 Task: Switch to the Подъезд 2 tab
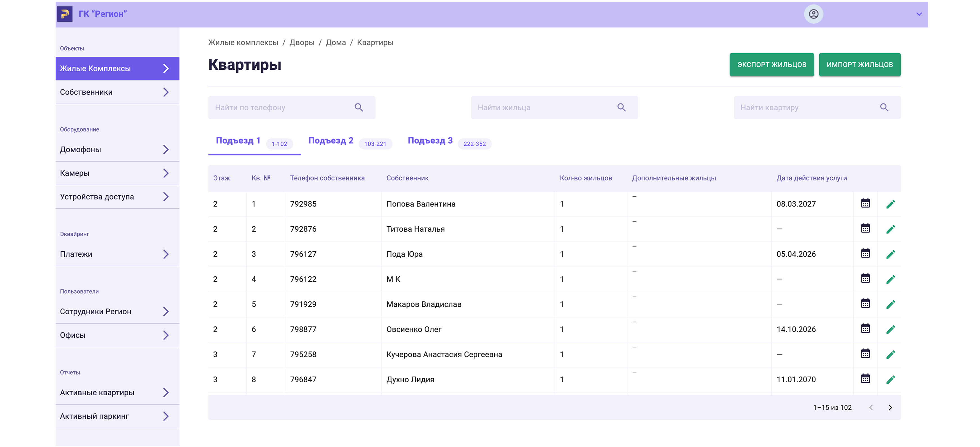pos(331,141)
